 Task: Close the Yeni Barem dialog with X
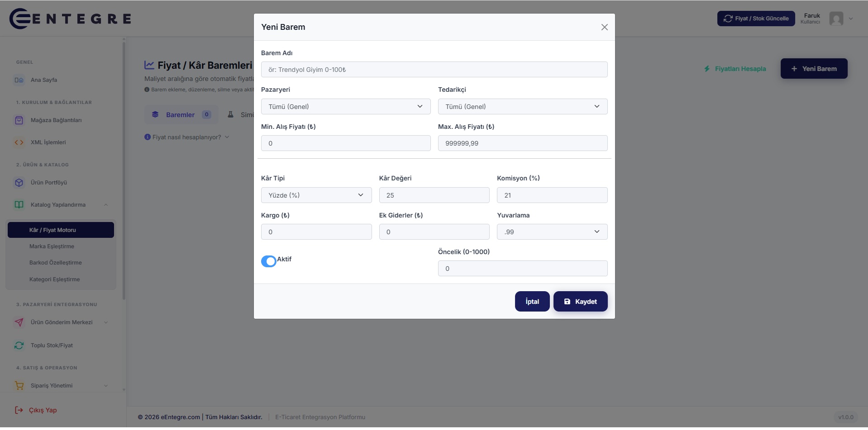604,27
